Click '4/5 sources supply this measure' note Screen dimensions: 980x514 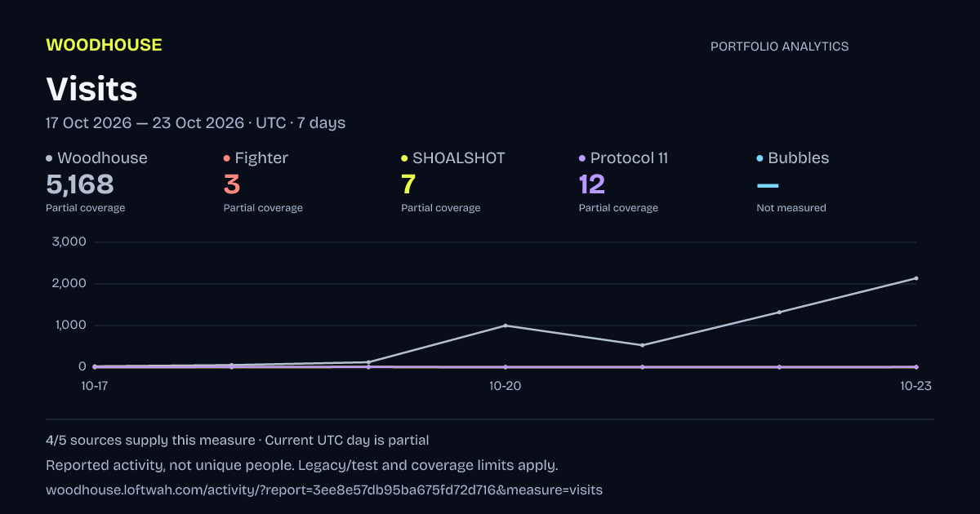[x=150, y=441]
